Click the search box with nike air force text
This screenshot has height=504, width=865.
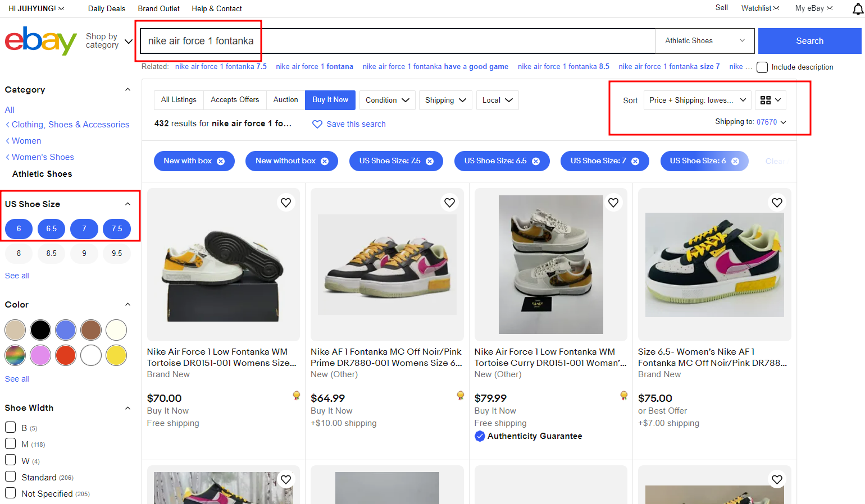point(397,41)
